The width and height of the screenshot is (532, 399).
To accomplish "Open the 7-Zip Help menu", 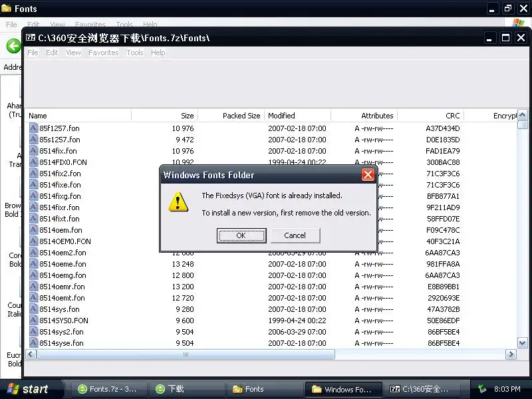I will [158, 53].
